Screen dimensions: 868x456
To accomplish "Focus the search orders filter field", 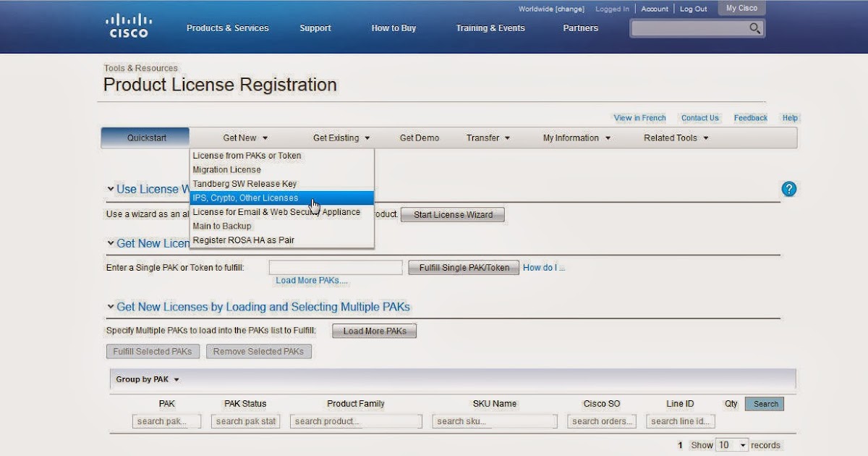I will pos(602,421).
